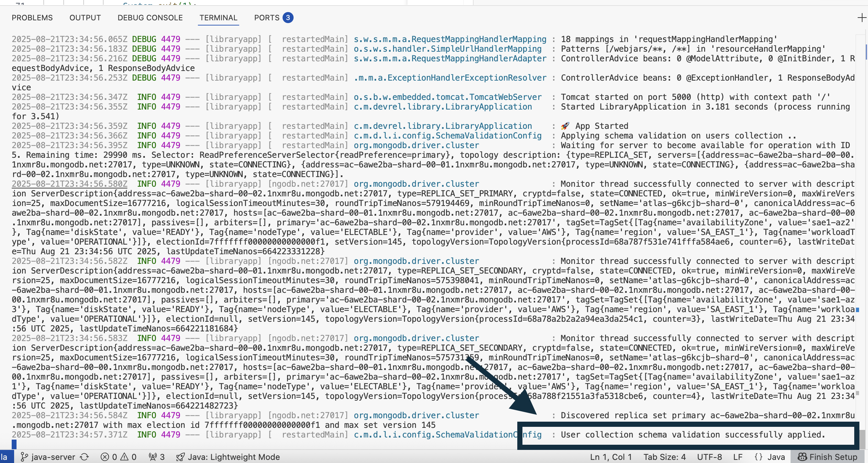
Task: Open warnings count in status bar
Action: 128,457
